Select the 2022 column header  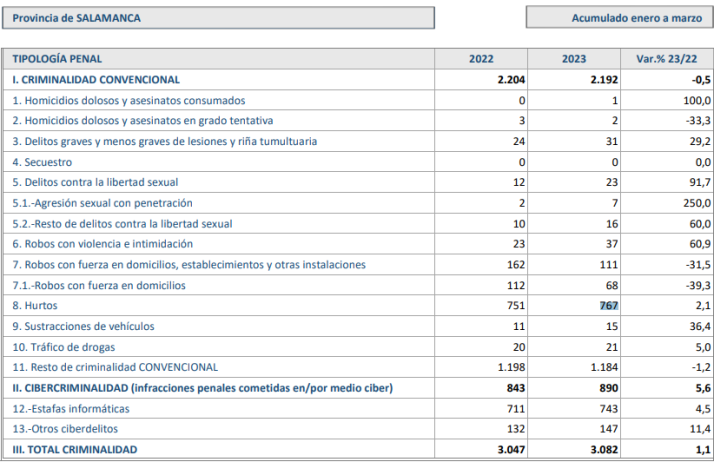481,59
